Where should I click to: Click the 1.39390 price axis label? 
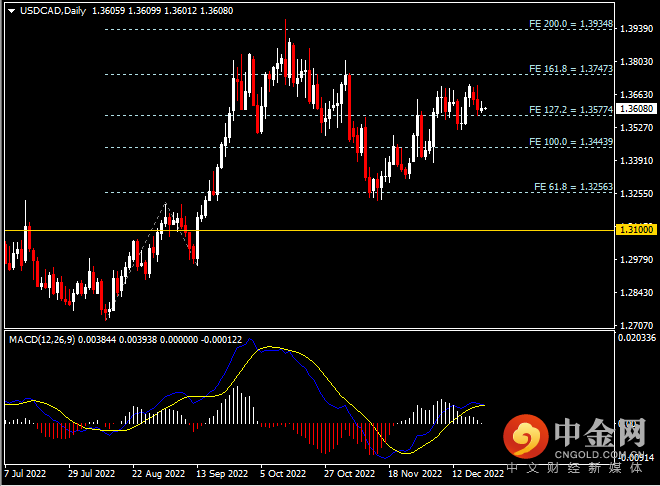click(634, 29)
